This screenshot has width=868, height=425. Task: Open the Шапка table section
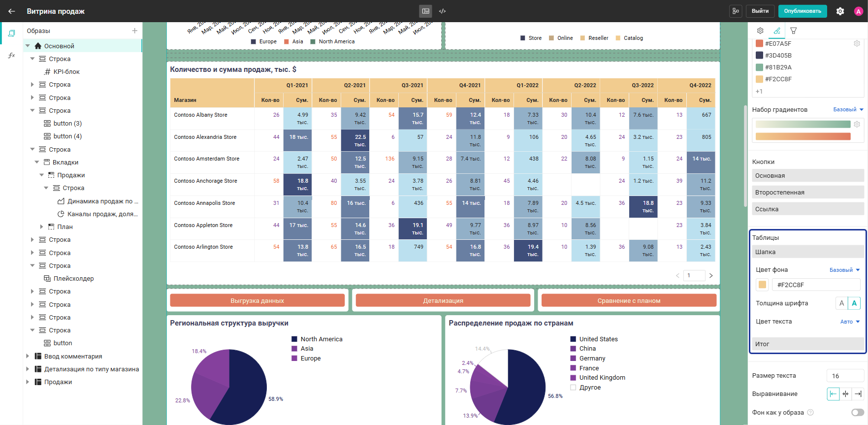pos(808,252)
